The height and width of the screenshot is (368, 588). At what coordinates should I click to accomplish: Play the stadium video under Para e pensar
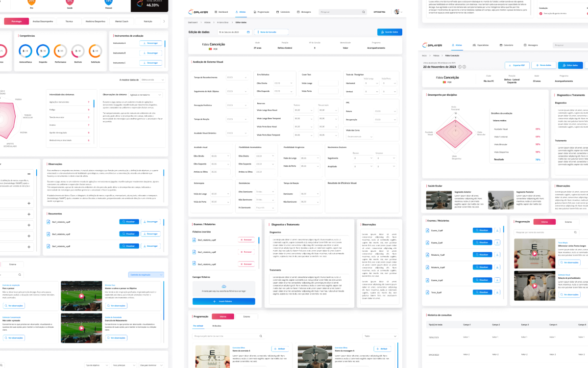tap(81, 295)
